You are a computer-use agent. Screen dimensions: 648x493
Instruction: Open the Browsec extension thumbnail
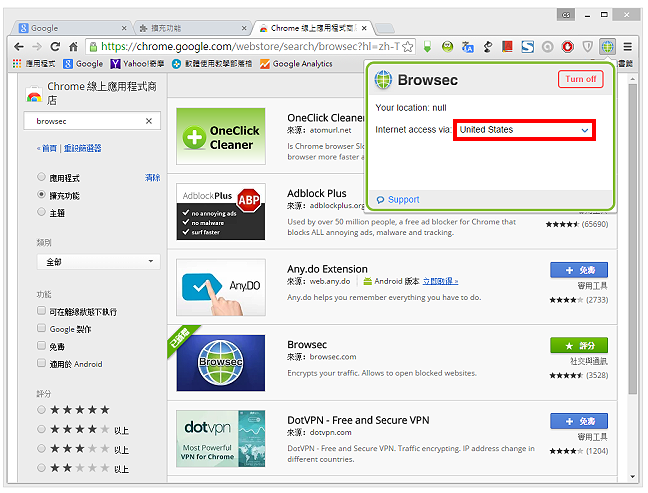(x=221, y=363)
